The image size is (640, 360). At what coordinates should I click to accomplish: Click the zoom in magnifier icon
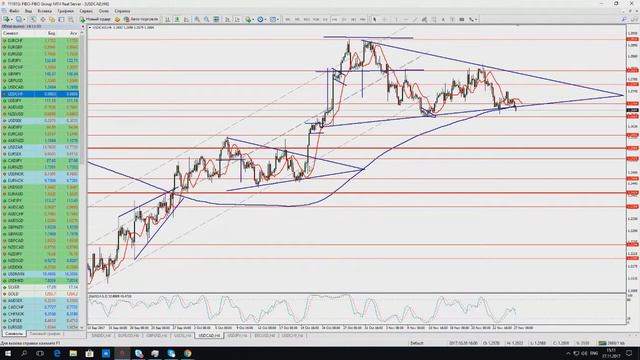coord(197,19)
